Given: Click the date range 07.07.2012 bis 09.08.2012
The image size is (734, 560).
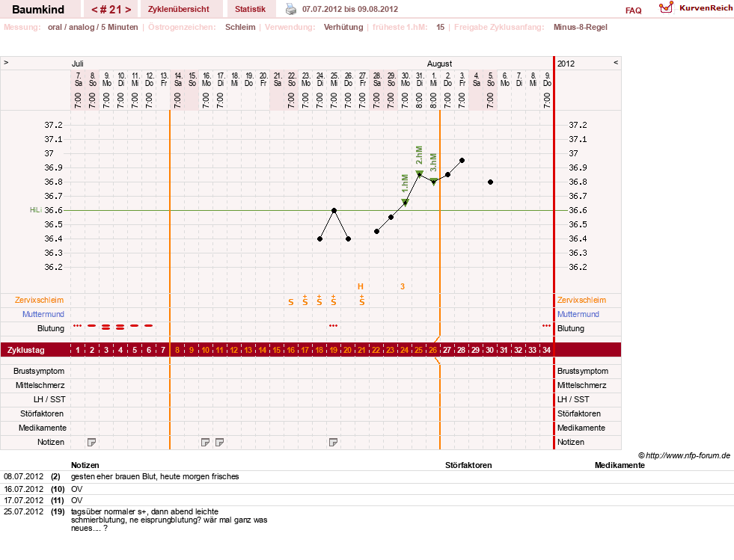Looking at the screenshot, I should point(350,9).
